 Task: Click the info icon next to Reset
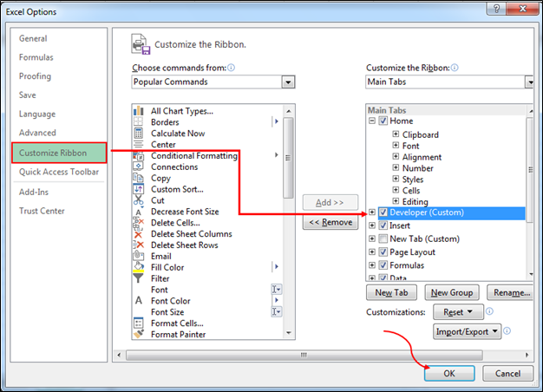(489, 311)
